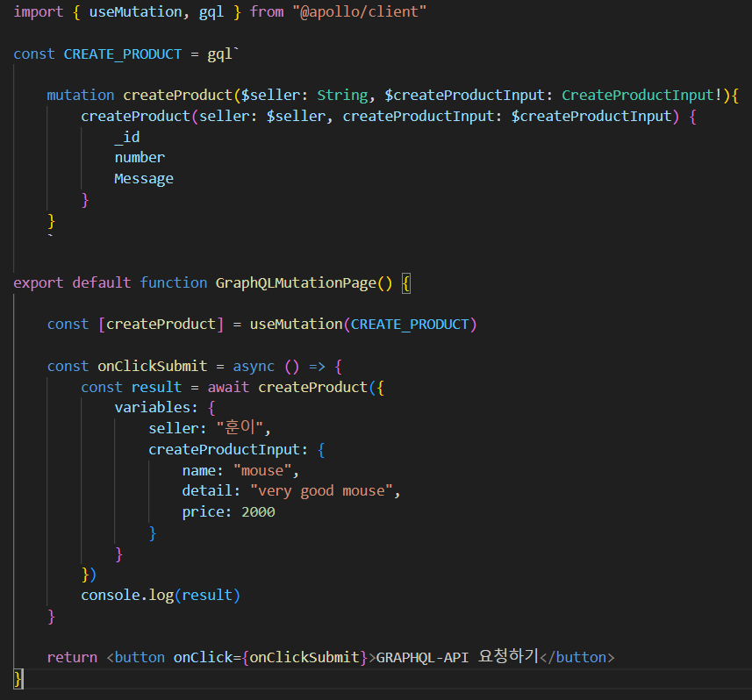This screenshot has height=700, width=752.
Task: Click onClickSubmit inside the onClick braces
Action: [x=304, y=657]
